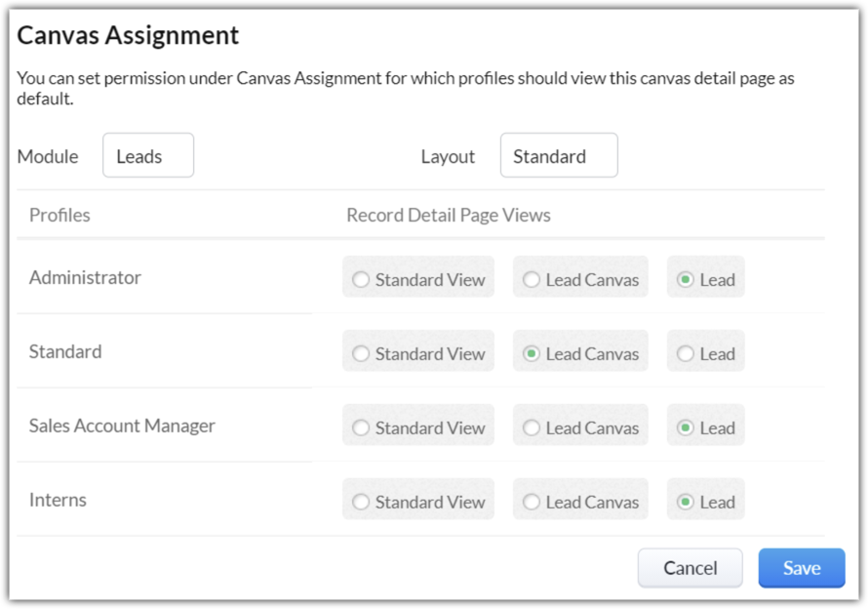Set Standard profile to Standard View
The height and width of the screenshot is (609, 868).
(362, 354)
